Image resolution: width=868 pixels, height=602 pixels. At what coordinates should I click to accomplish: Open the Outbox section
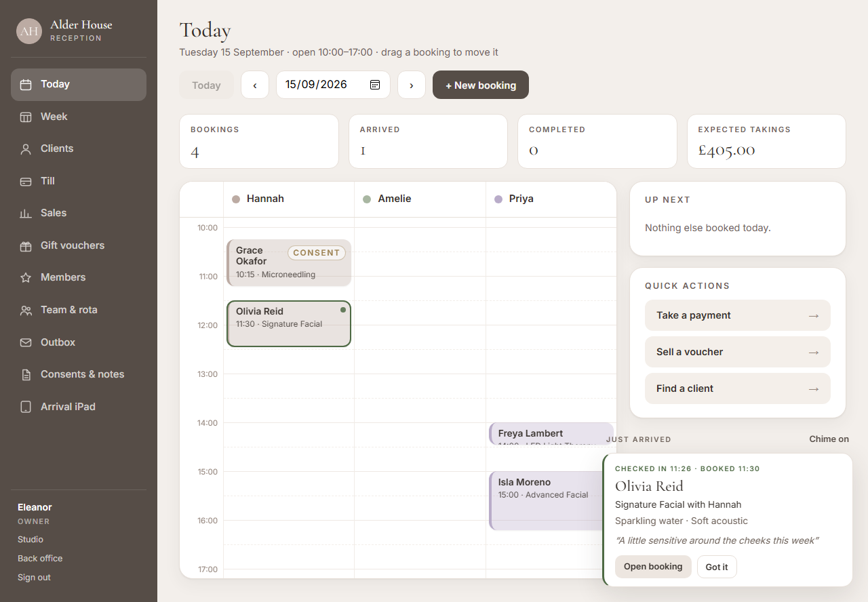(79, 342)
